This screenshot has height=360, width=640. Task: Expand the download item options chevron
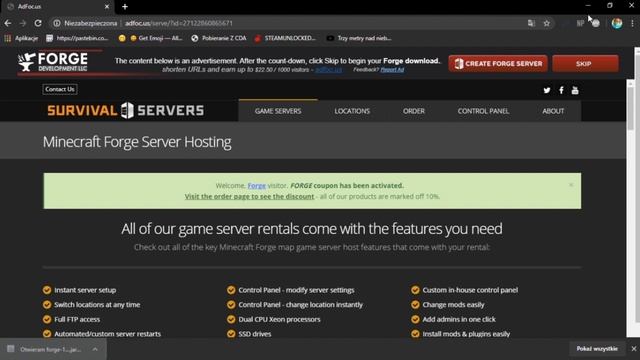[x=95, y=349]
